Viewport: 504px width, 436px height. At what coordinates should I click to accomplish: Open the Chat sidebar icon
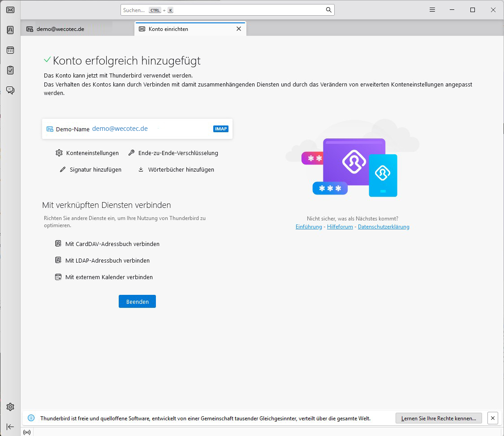(x=10, y=91)
